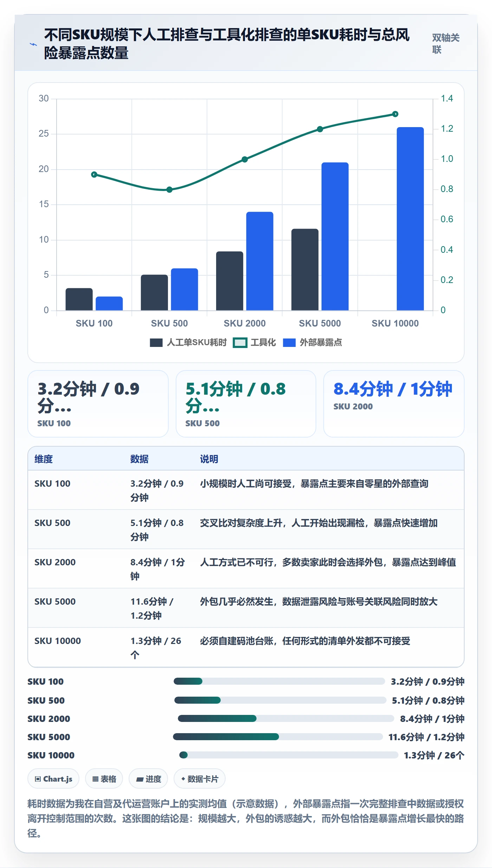This screenshot has width=492, height=868.
Task: Click the 数据 table column header
Action: point(139,459)
